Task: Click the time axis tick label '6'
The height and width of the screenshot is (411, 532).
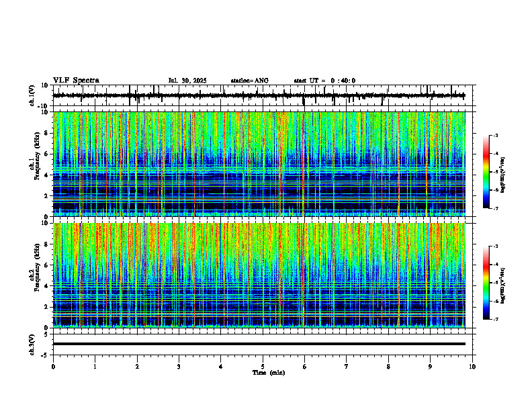Action: (x=304, y=367)
